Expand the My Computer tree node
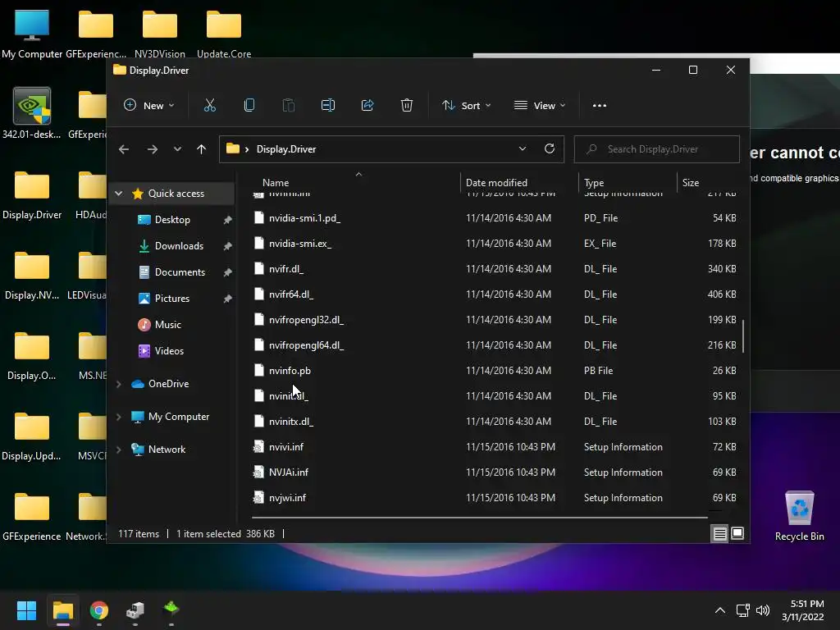840x630 pixels. pyautogui.click(x=119, y=417)
